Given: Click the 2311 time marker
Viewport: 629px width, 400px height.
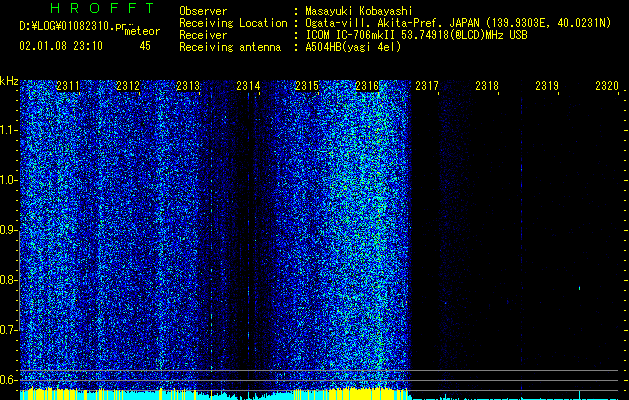Looking at the screenshot, I should click(x=68, y=85).
